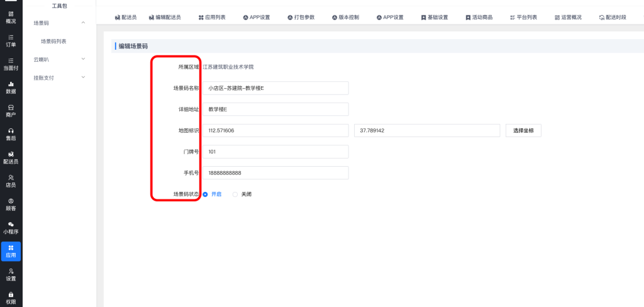The height and width of the screenshot is (307, 644).
Task: Open the 权限 permissions lock icon
Action: click(x=11, y=298)
